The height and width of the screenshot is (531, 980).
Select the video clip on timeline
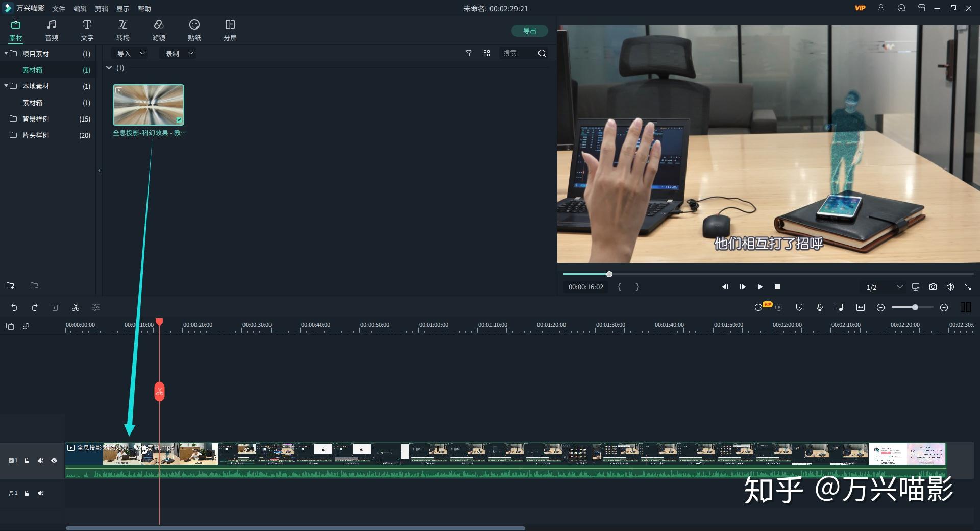point(505,461)
